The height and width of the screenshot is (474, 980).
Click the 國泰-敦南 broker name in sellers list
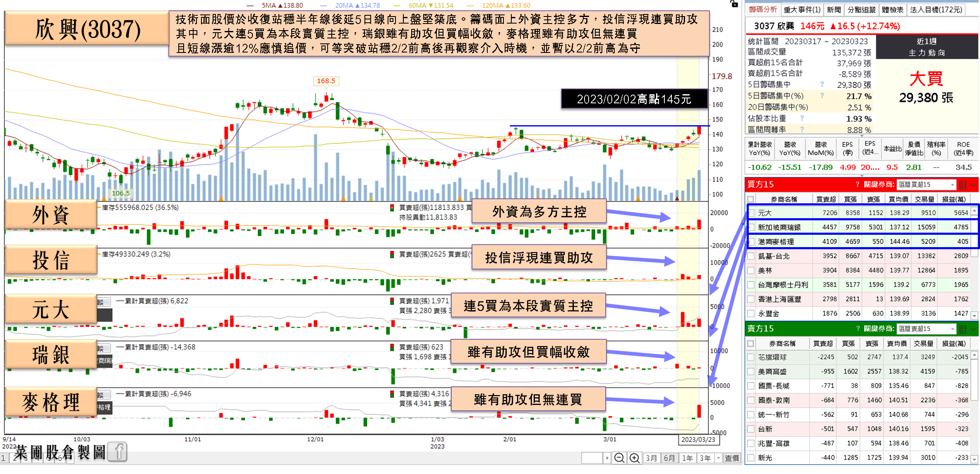click(x=774, y=400)
